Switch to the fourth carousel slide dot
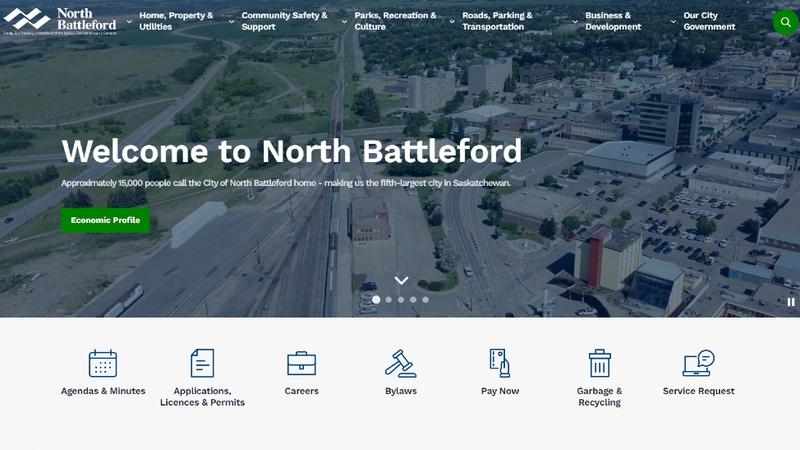Image resolution: width=800 pixels, height=450 pixels. click(413, 299)
